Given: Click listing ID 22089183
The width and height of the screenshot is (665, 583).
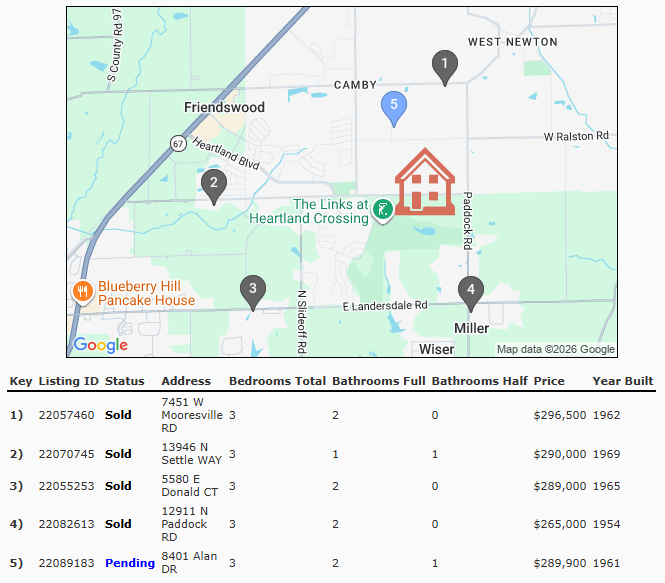Looking at the screenshot, I should click(x=67, y=563).
